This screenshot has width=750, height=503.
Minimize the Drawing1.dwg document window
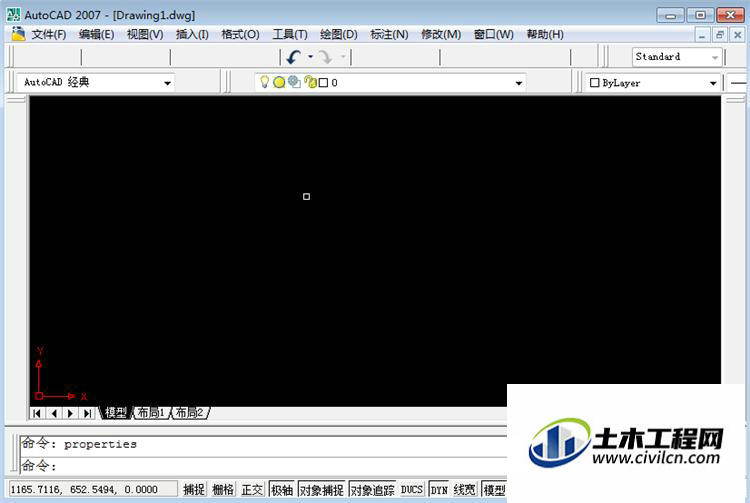[x=702, y=35]
